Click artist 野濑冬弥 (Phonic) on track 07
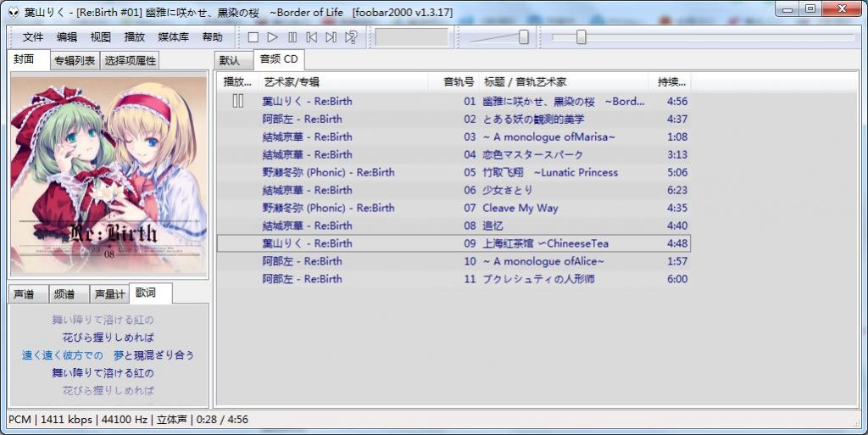 [x=304, y=208]
